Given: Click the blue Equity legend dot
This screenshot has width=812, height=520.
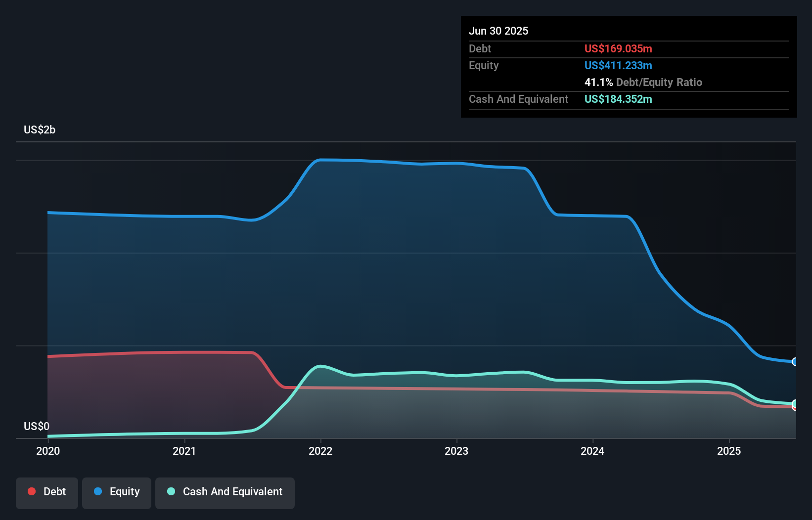Looking at the screenshot, I should coord(98,491).
